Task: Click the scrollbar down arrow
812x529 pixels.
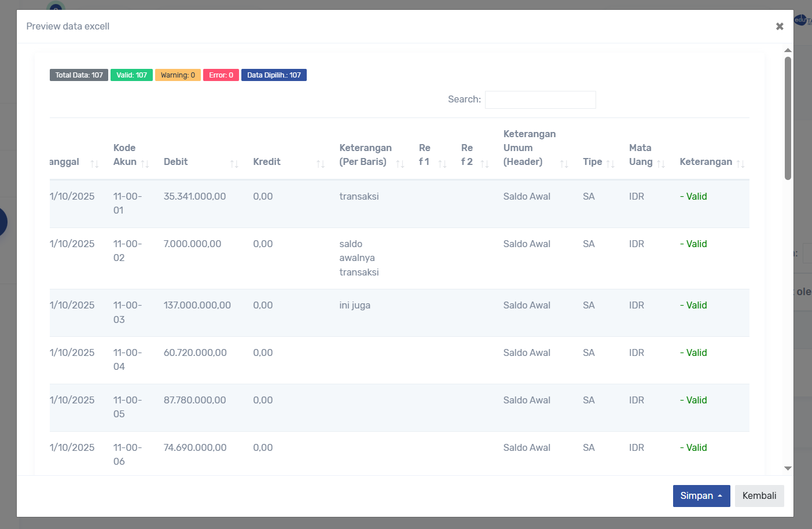Action: pyautogui.click(x=788, y=468)
